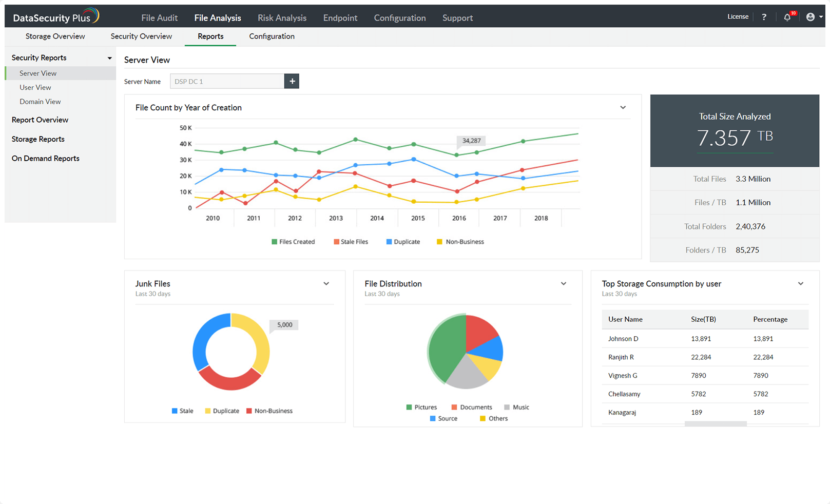
Task: Switch to the Storage Overview tab
Action: [x=55, y=36]
